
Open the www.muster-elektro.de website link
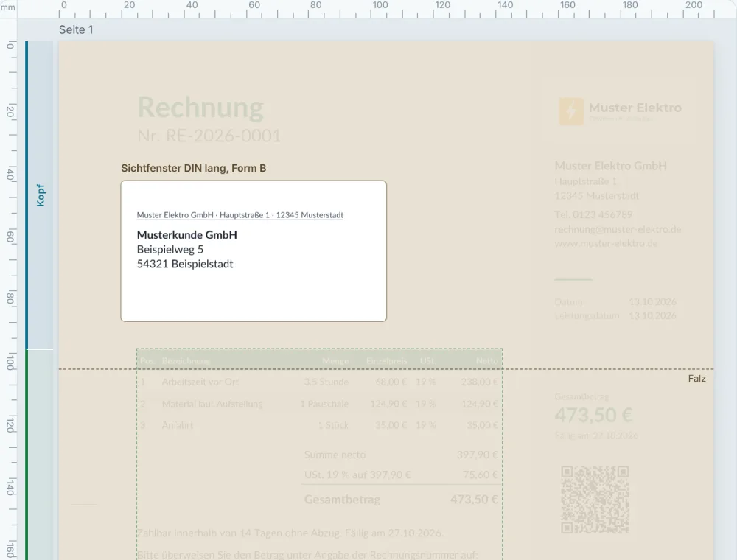click(x=606, y=243)
